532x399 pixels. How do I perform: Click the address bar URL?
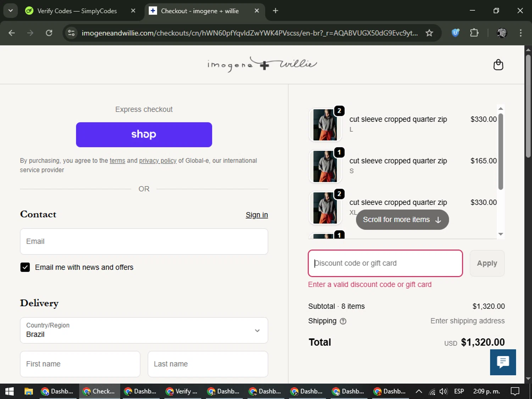pyautogui.click(x=249, y=33)
